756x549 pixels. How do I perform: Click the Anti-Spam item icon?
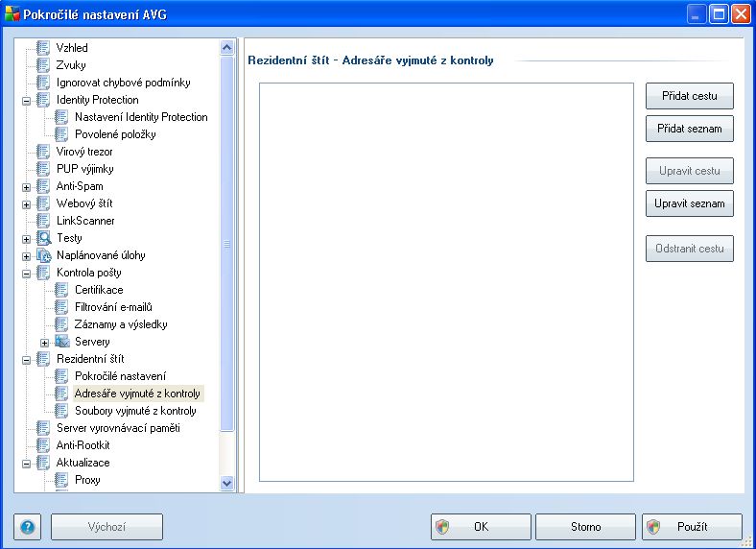tap(43, 186)
